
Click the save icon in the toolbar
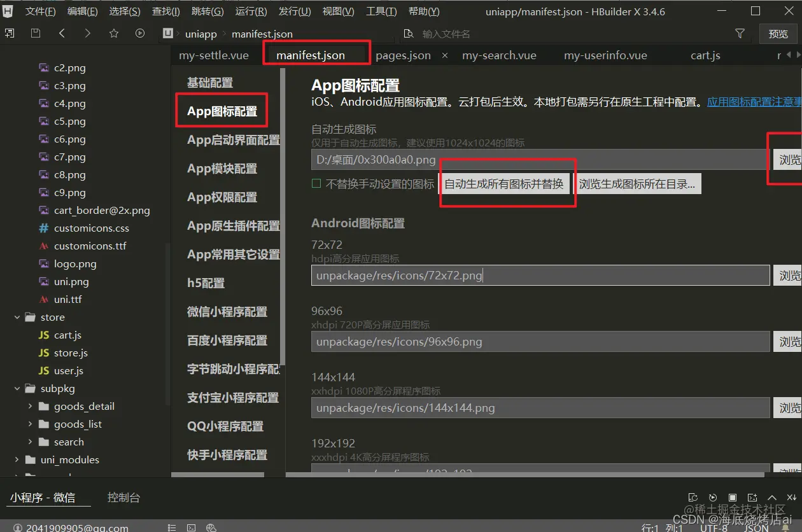point(36,33)
